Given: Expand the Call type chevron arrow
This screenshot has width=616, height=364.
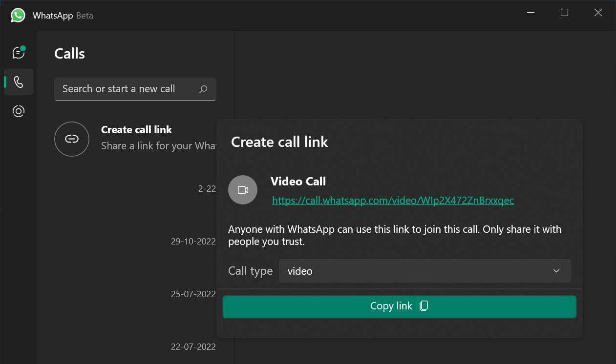Looking at the screenshot, I should tap(556, 271).
